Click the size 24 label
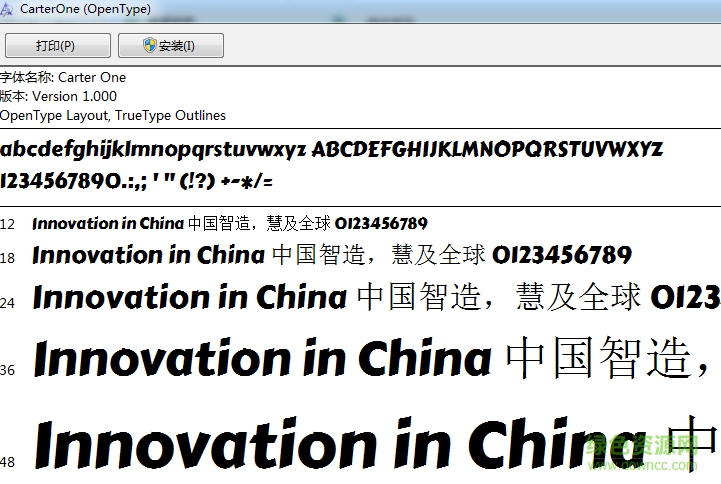The height and width of the screenshot is (484, 721). (x=8, y=303)
